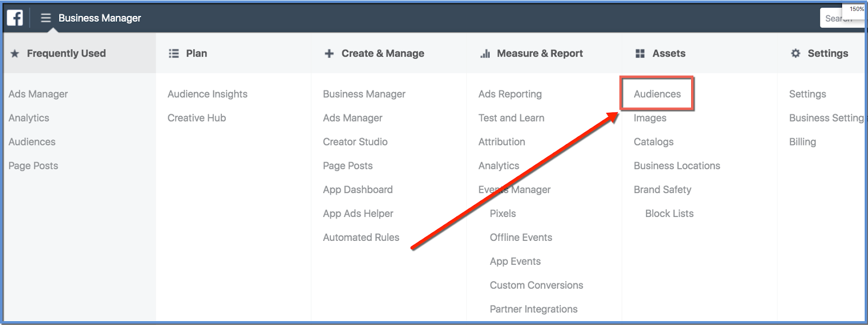Open Page Posts under Frequently Used
Image resolution: width=868 pixels, height=325 pixels.
click(33, 165)
